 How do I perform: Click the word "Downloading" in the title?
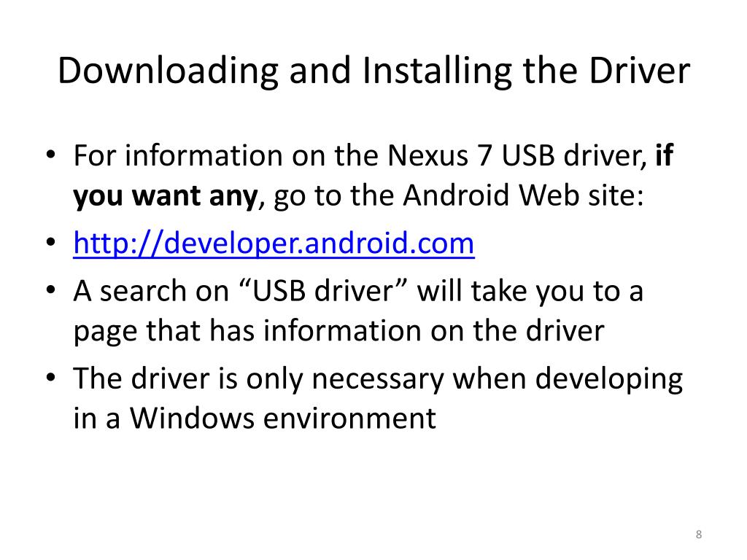[x=168, y=71]
